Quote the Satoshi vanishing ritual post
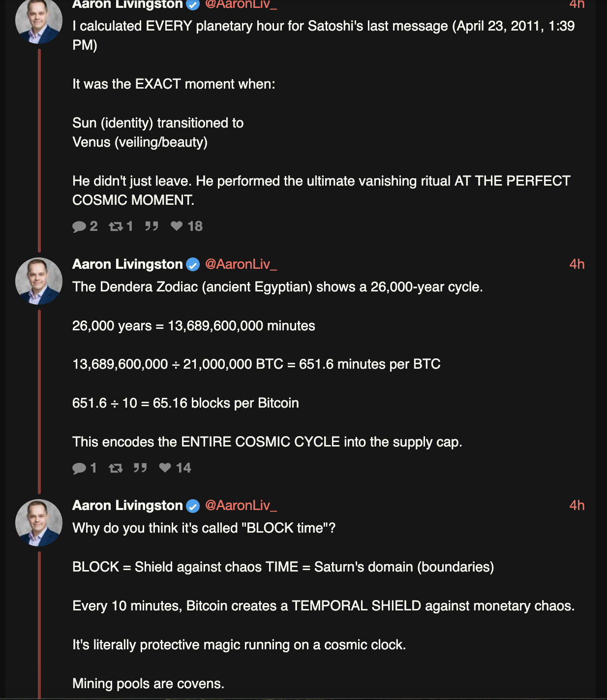The height and width of the screenshot is (700, 607). 152,226
